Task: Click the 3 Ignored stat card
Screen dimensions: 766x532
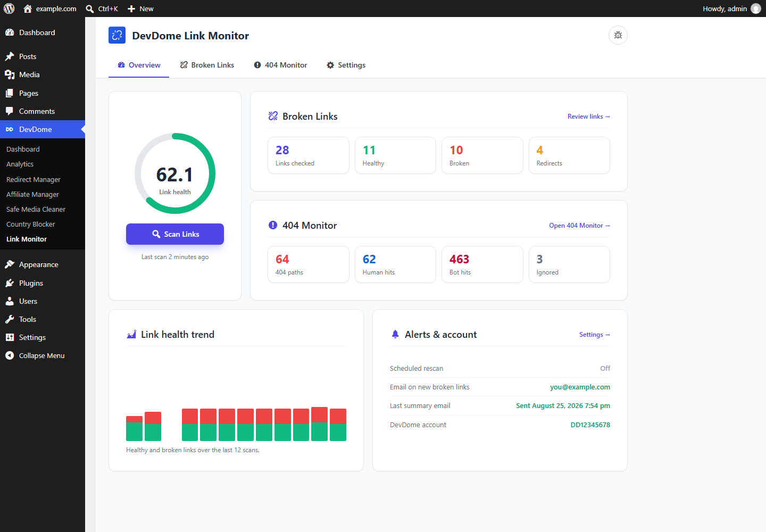Action: 569,264
